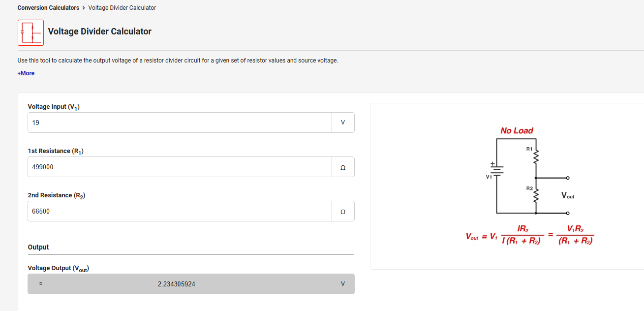Expand the +More description link

click(26, 73)
